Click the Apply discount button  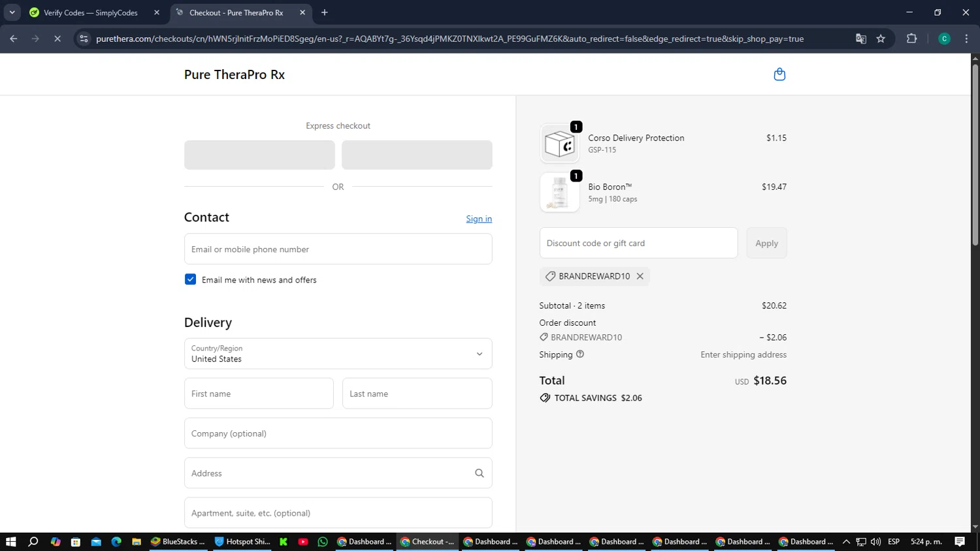pyautogui.click(x=766, y=243)
